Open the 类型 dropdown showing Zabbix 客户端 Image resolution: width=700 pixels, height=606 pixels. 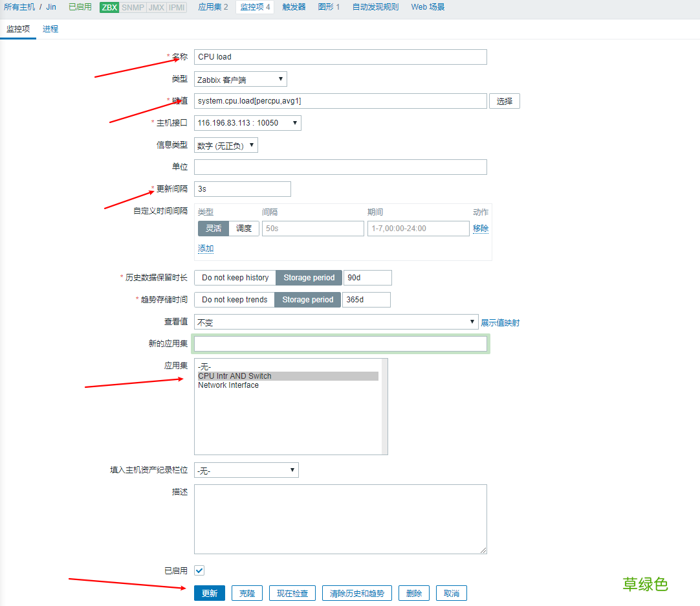pyautogui.click(x=240, y=78)
